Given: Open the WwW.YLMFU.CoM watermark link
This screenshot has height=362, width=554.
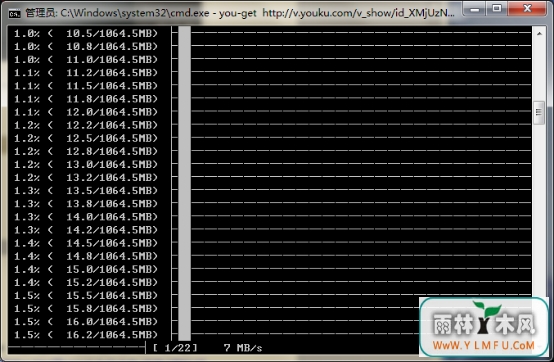Looking at the screenshot, I should click(483, 345).
